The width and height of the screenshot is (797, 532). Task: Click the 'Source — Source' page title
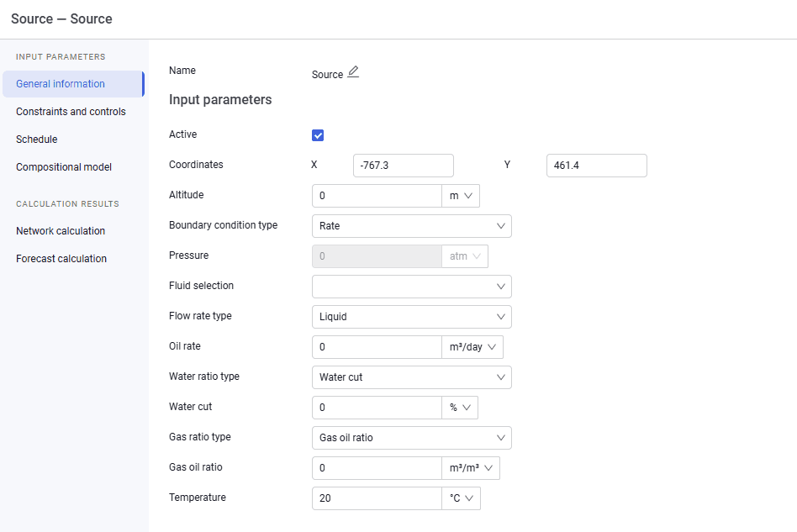[61, 18]
